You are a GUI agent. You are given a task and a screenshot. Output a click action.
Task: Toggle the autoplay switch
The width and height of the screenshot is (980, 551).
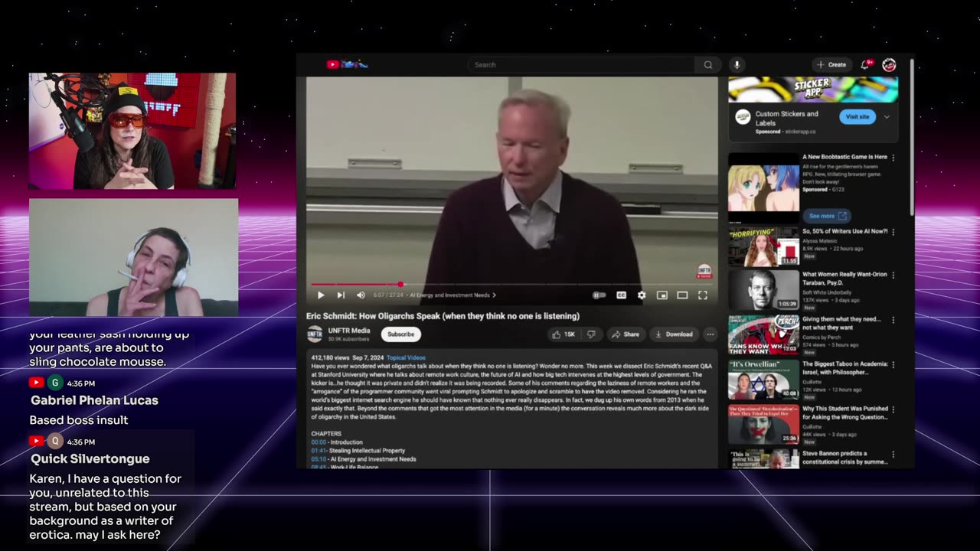click(599, 295)
